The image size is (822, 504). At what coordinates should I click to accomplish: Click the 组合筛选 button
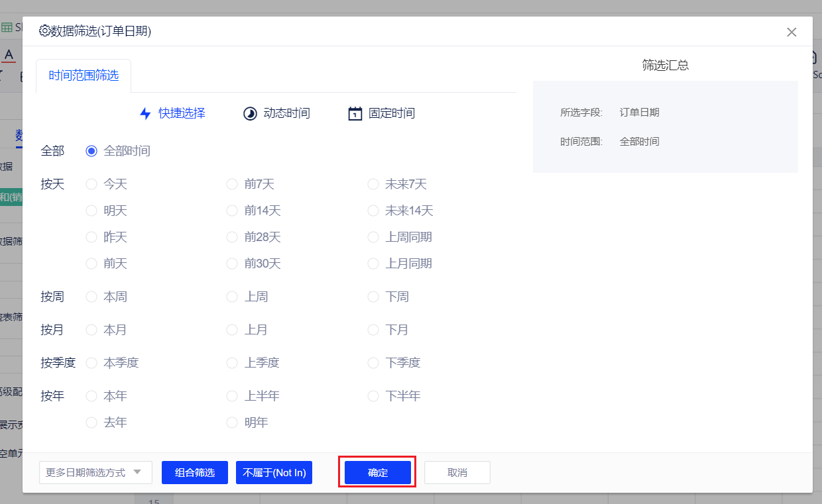click(195, 472)
